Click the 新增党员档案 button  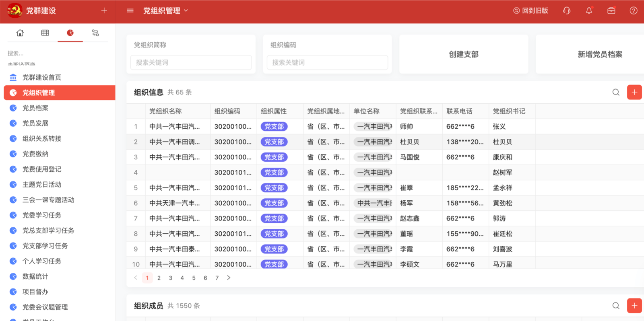click(600, 54)
